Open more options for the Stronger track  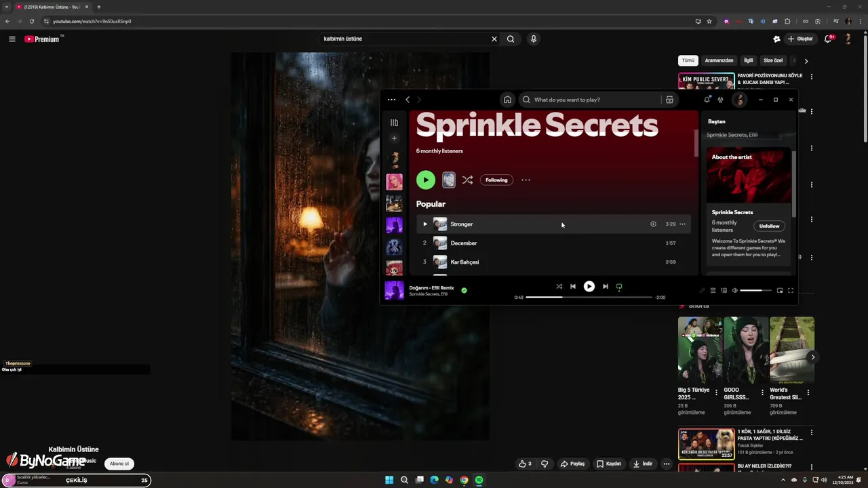point(682,224)
